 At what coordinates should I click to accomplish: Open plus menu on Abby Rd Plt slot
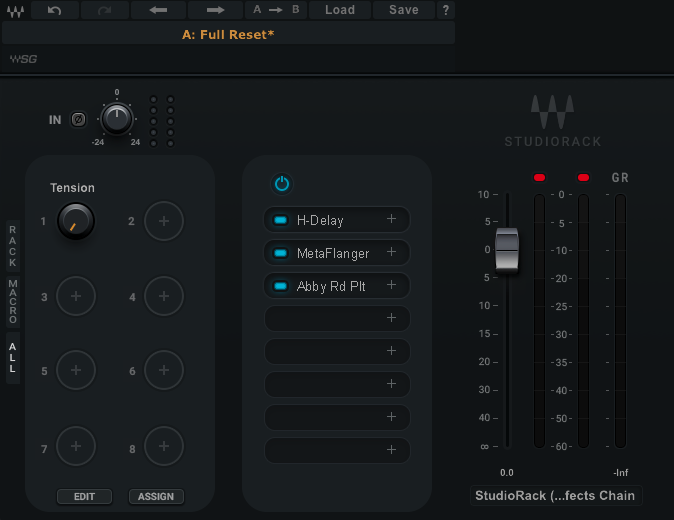pyautogui.click(x=391, y=284)
